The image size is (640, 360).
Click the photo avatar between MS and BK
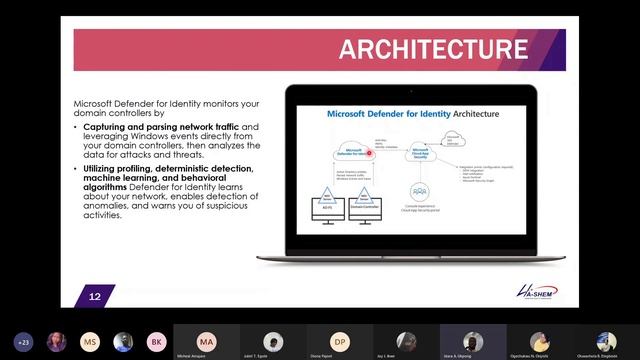(123, 342)
